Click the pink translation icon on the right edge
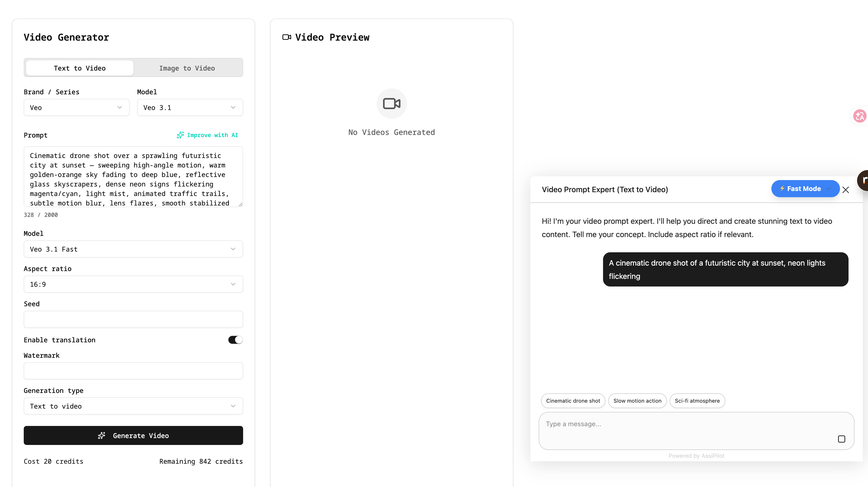Screen dimensions: 868x487 [x=860, y=116]
